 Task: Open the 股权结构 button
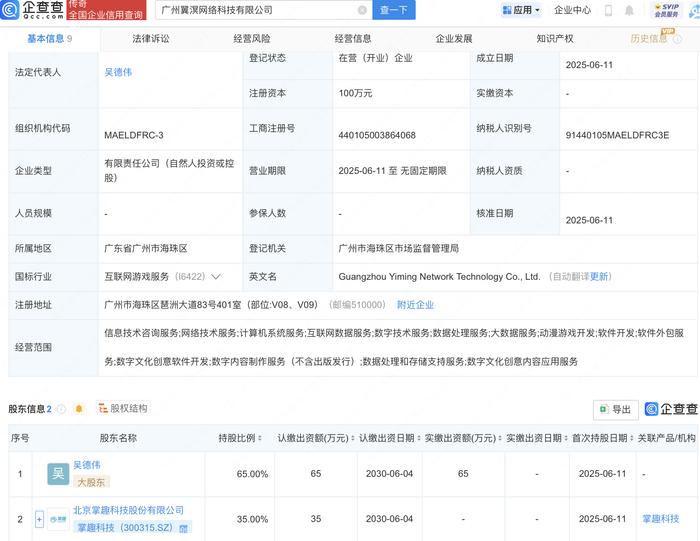tap(123, 408)
